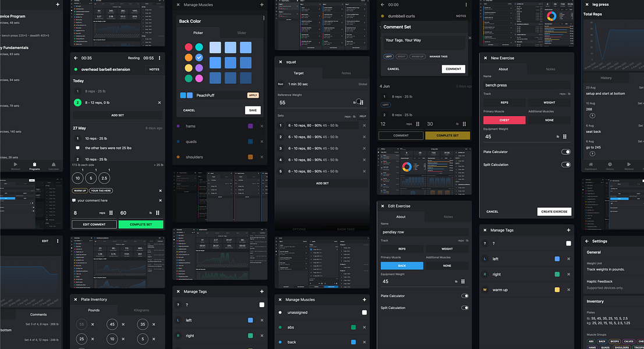Click the bench press name field

[527, 86]
